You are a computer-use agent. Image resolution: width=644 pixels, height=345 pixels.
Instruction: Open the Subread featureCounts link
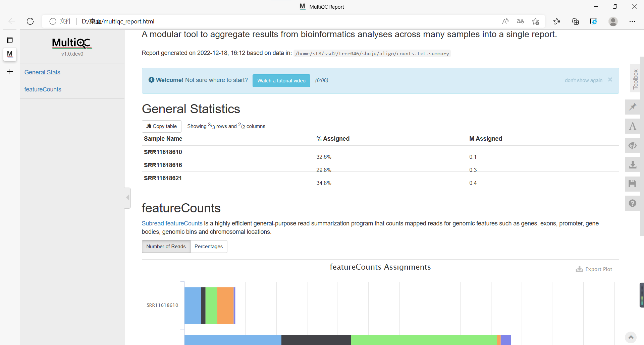[172, 223]
